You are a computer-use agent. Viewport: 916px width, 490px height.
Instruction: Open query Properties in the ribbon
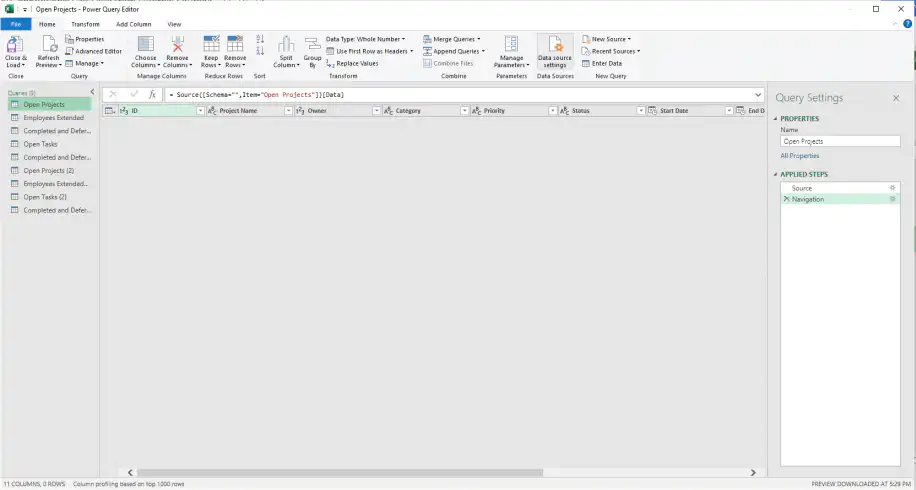85,39
